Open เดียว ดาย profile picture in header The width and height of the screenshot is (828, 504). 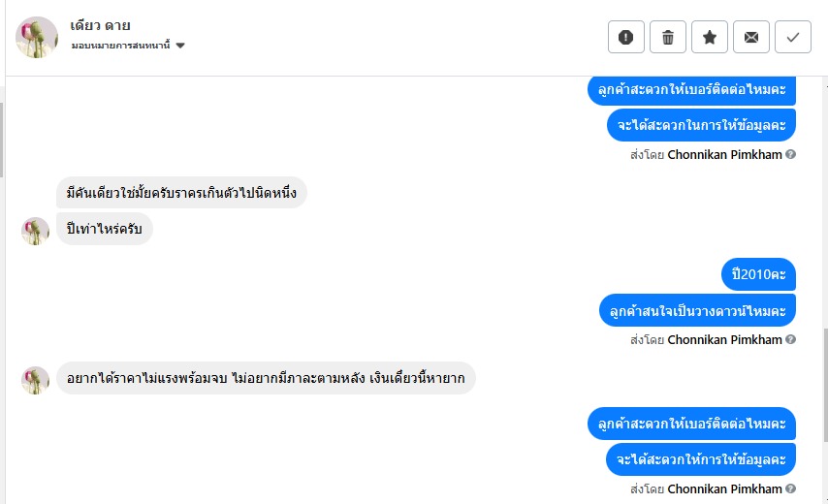pyautogui.click(x=37, y=37)
